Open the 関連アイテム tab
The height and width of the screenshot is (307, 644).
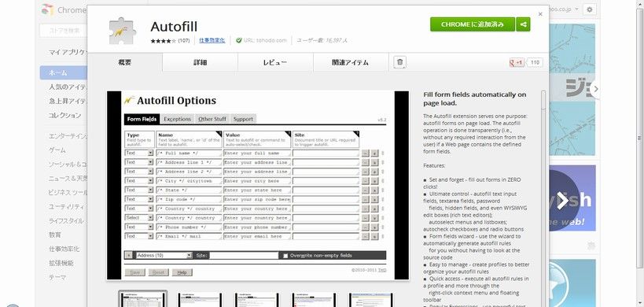coord(351,62)
